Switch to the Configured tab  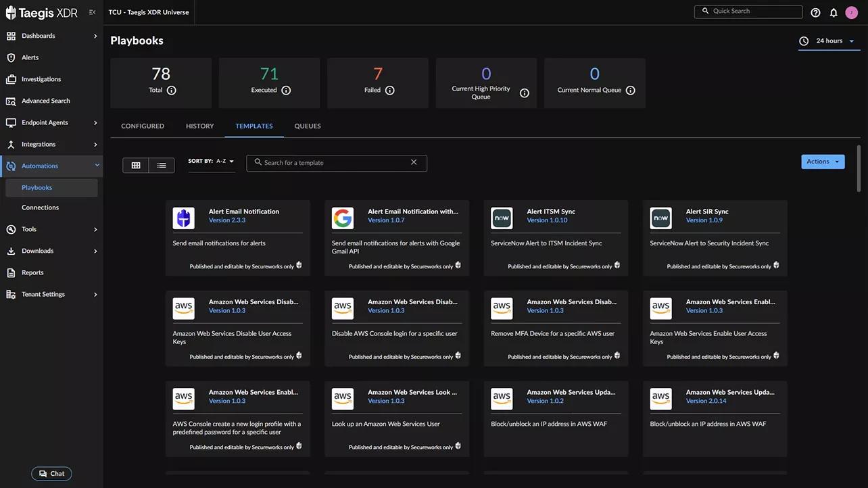[x=143, y=126]
